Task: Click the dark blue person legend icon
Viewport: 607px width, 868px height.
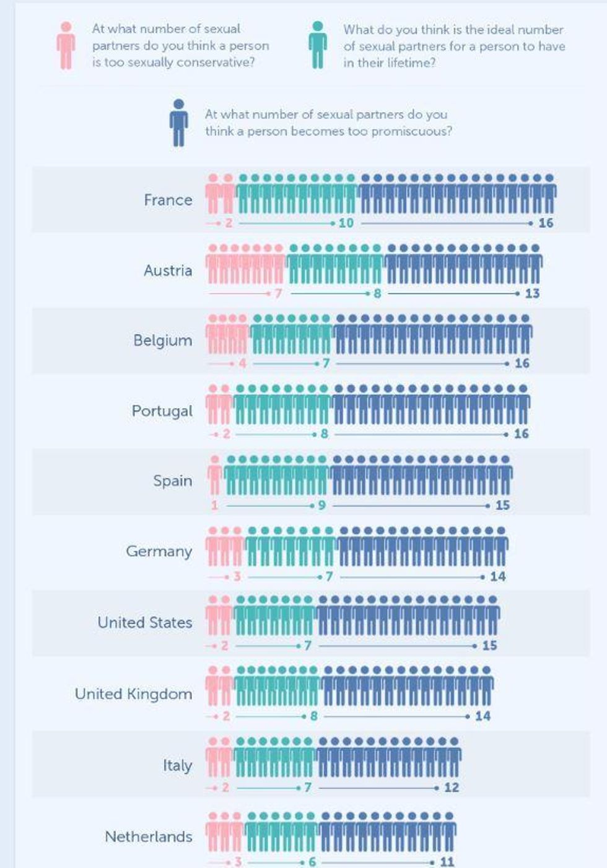Action: 179,123
